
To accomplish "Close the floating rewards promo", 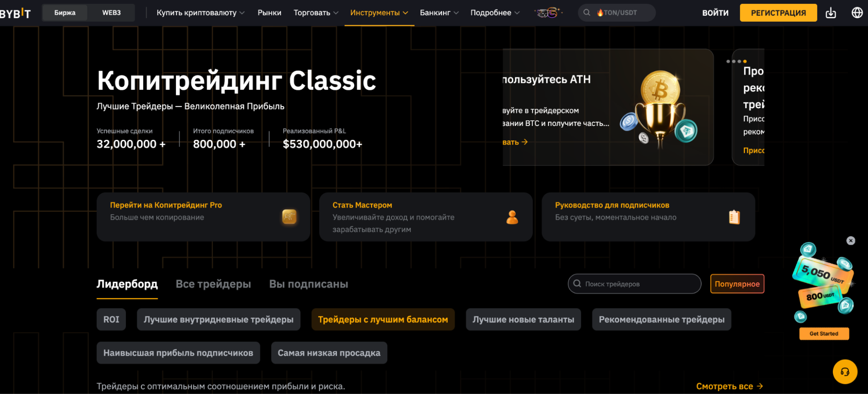I will (x=851, y=241).
